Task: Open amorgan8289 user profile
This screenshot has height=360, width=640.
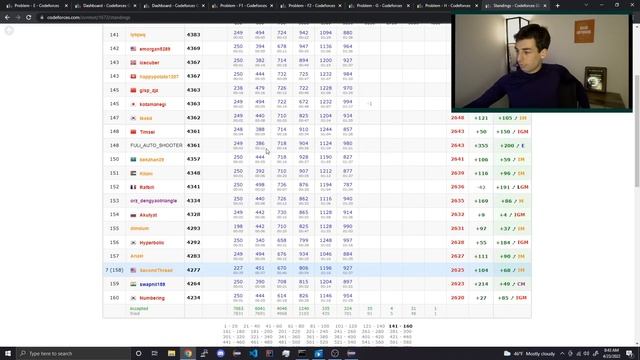Action: coord(155,49)
